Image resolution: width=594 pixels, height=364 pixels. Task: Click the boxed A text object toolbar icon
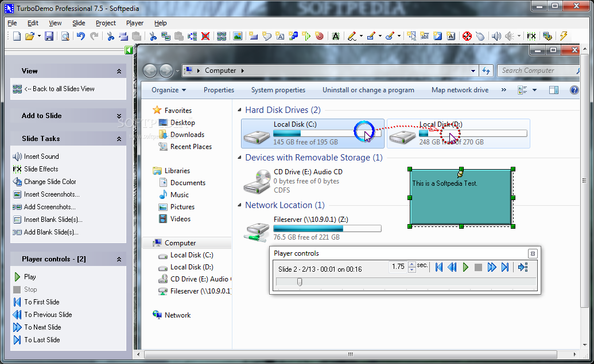(451, 36)
